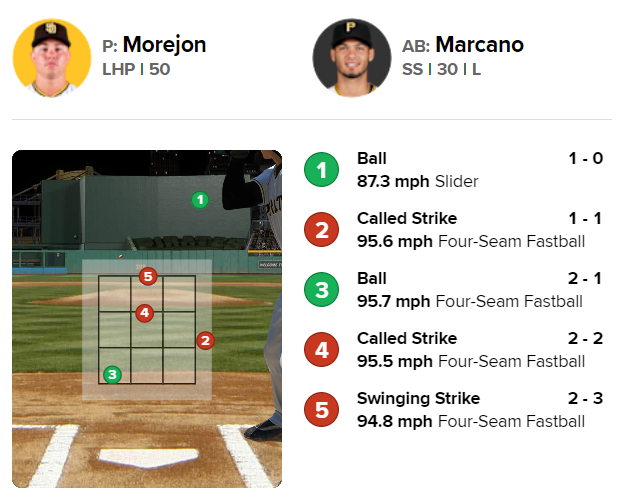Select the 95.7 mph Ball pitch row
This screenshot has width=622, height=502.
click(453, 290)
